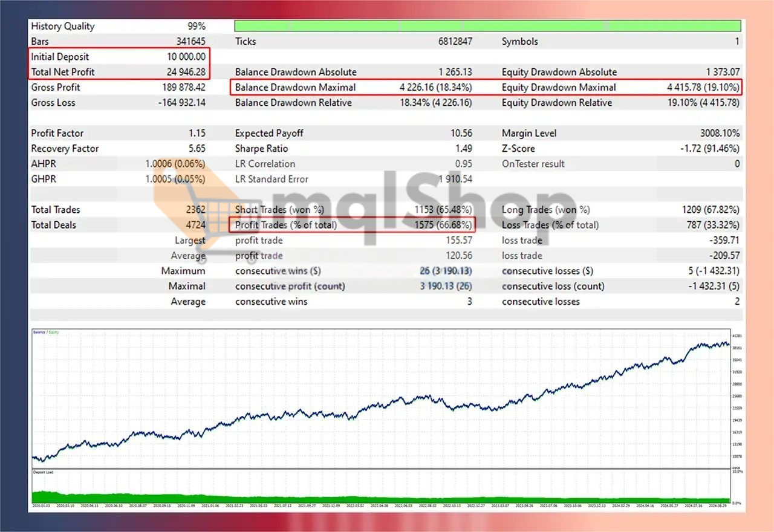Click the Profit Trades highlighted row
The image size is (774, 532).
[354, 224]
